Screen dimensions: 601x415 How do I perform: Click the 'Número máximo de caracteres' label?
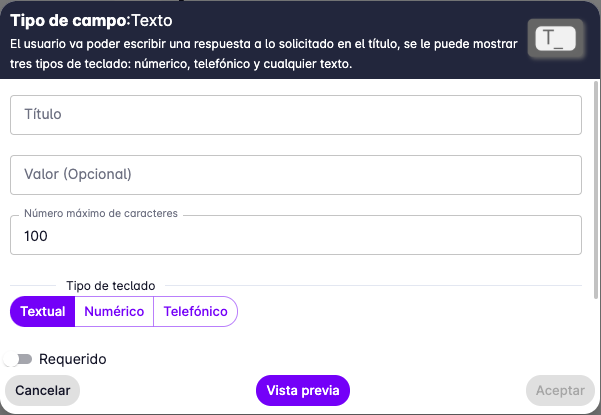101,214
